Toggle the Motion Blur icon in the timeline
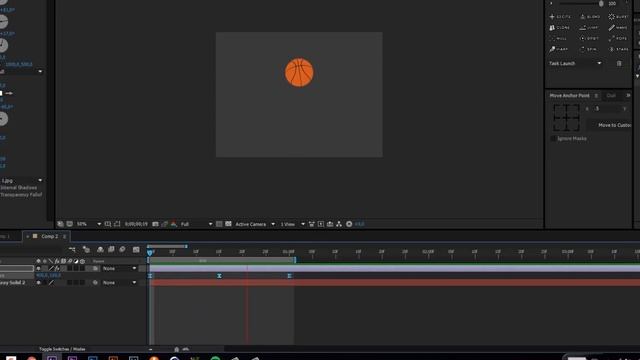The height and width of the screenshot is (360, 640). click(122, 249)
